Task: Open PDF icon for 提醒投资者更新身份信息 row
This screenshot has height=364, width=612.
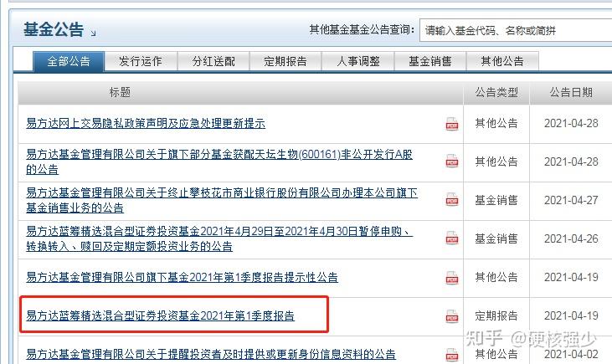Action: tap(452, 354)
